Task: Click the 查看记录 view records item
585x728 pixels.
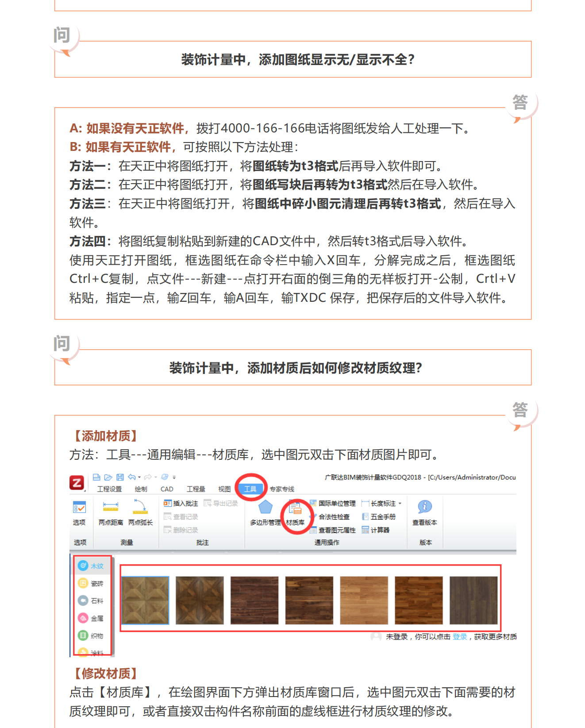Action: pos(181,517)
